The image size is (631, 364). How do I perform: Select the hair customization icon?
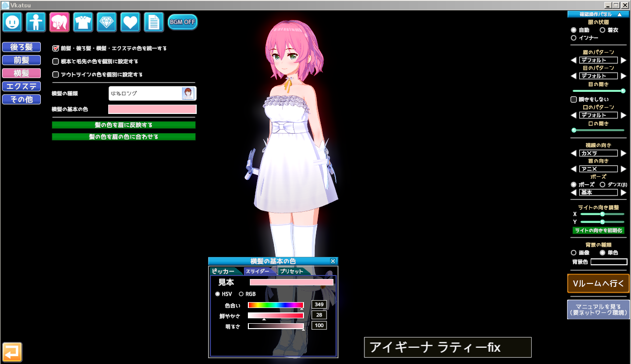tap(59, 22)
